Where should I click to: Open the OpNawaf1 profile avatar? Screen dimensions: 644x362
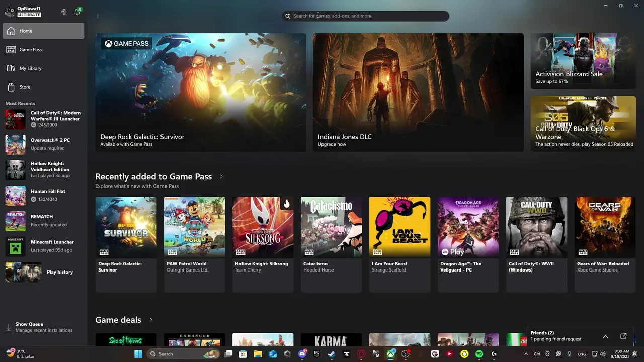[x=10, y=12]
